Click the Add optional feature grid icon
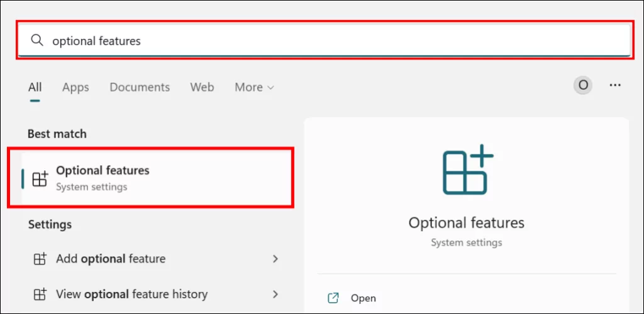 40,259
